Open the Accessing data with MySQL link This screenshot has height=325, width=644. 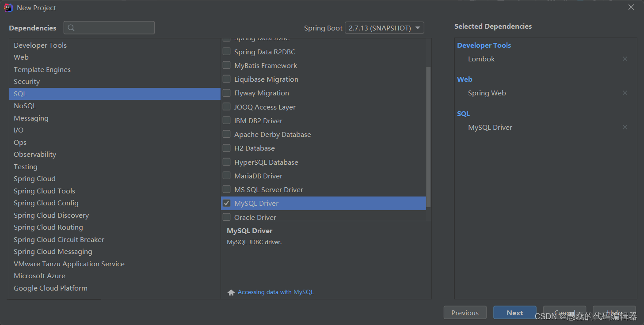(275, 292)
